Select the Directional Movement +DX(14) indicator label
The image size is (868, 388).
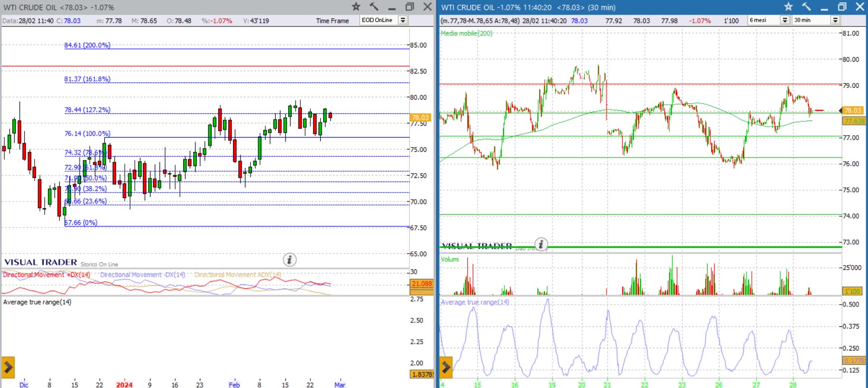[x=47, y=275]
